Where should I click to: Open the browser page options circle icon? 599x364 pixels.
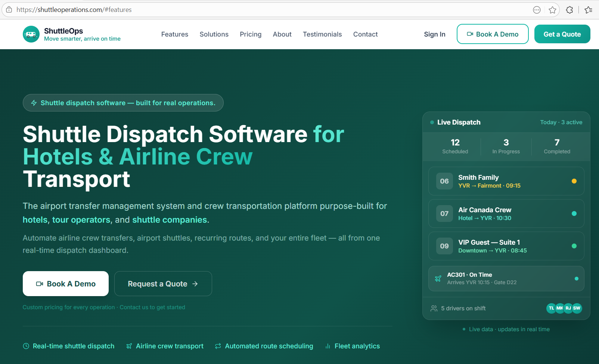[537, 10]
